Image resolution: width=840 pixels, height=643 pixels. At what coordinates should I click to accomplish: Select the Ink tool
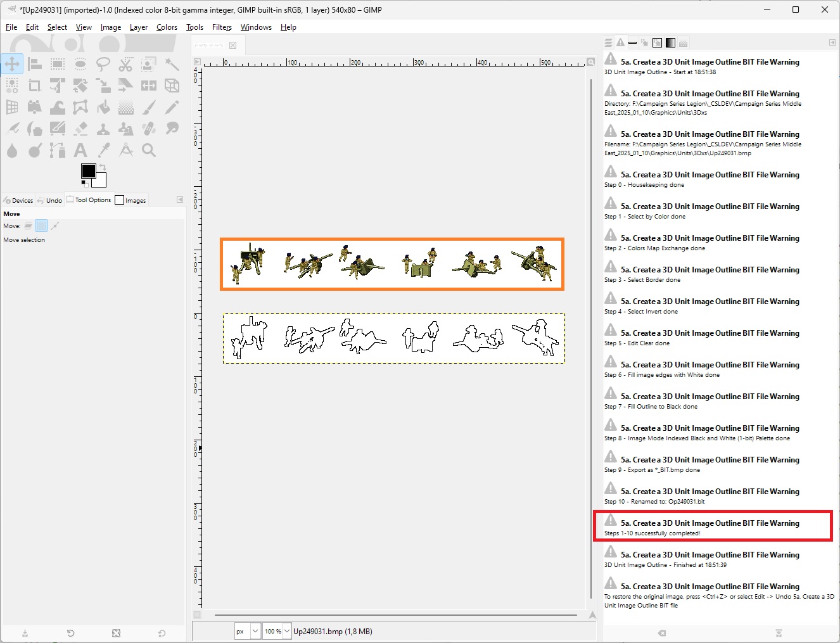pos(35,129)
